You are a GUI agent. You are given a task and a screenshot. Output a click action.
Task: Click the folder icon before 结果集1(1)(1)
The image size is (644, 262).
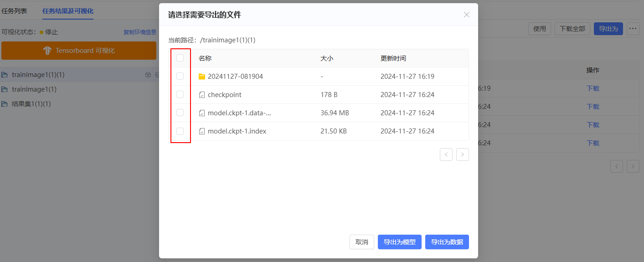point(5,104)
